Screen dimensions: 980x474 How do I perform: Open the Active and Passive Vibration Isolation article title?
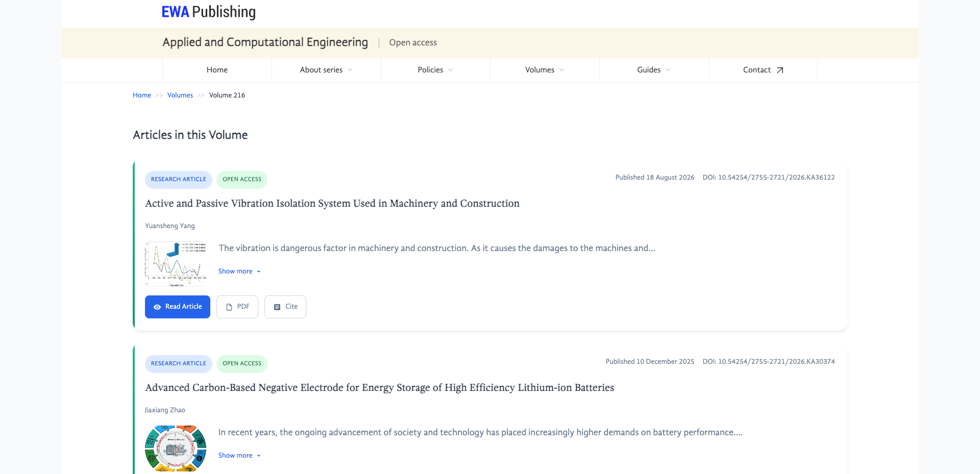point(332,204)
